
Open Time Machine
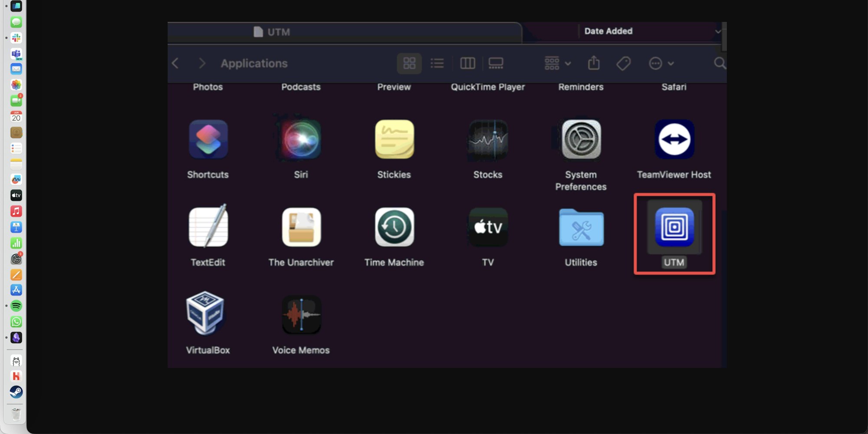point(394,227)
